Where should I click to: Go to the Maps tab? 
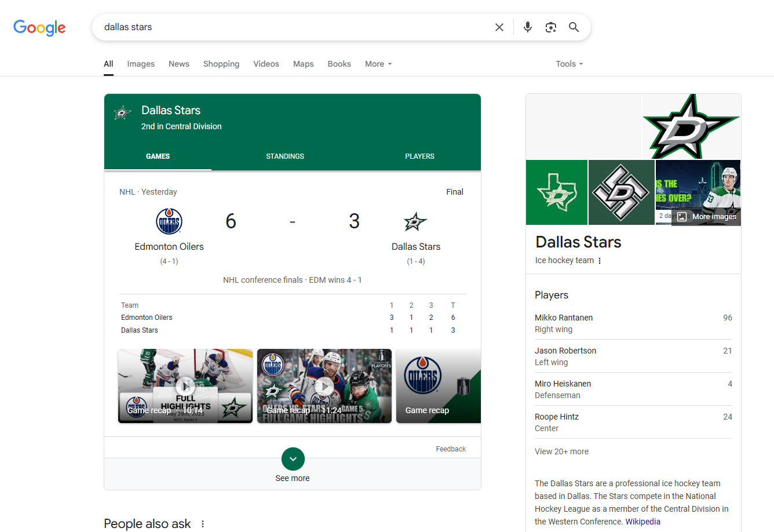(303, 64)
